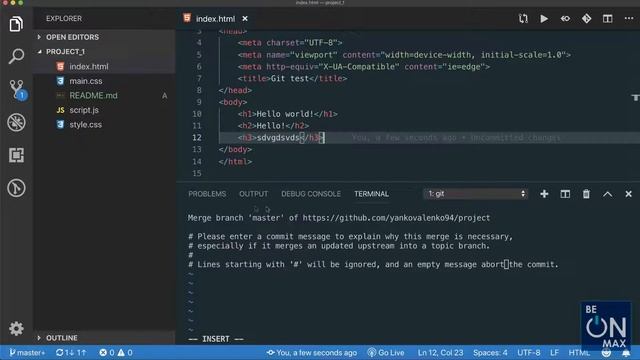Click the Go Live button
Viewport: 640px width, 360px height.
click(x=386, y=353)
